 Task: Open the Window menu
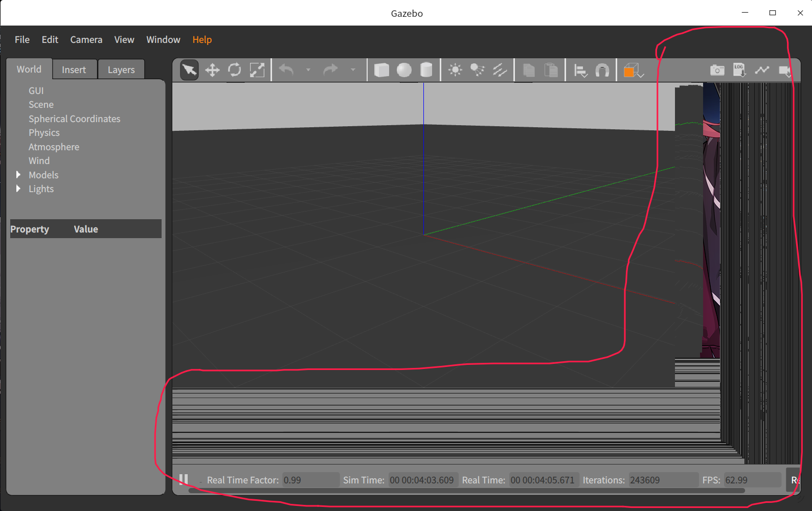point(163,39)
